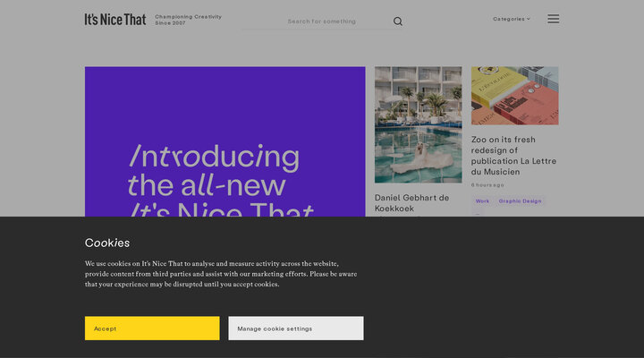Accept cookies with the yellow button
This screenshot has height=358, width=644.
click(152, 328)
